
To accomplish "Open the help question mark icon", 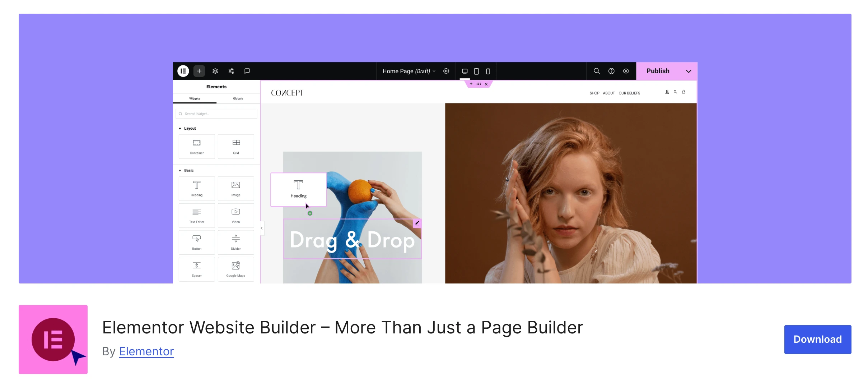I will point(611,71).
